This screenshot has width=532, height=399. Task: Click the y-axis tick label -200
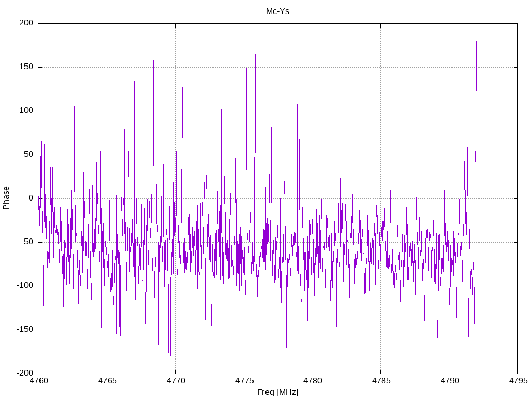[25, 373]
